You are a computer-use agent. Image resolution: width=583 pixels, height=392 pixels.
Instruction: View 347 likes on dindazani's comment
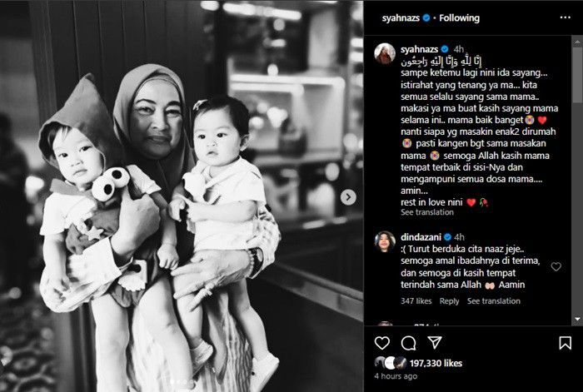click(416, 301)
